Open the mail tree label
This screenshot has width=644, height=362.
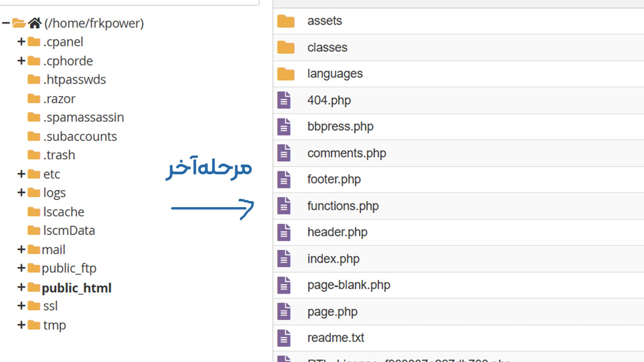pyautogui.click(x=53, y=250)
